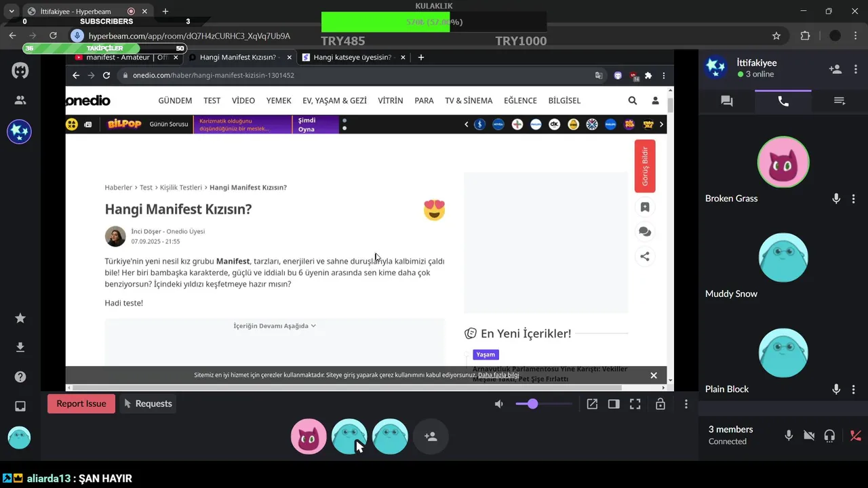Pop out the virtual browser window
The height and width of the screenshot is (488, 868).
(592, 404)
